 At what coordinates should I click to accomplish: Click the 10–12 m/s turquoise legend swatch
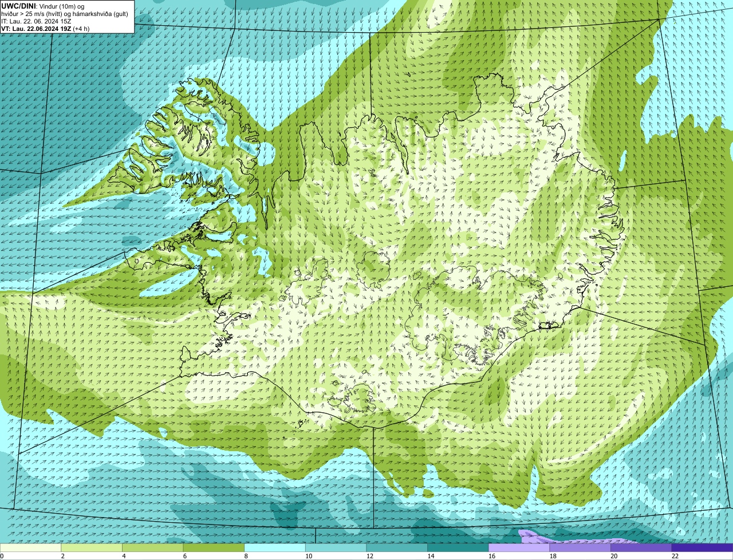(x=336, y=547)
